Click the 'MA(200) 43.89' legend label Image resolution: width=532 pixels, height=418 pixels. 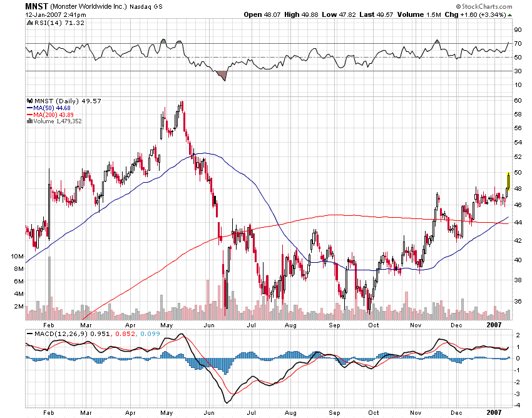tap(53, 115)
